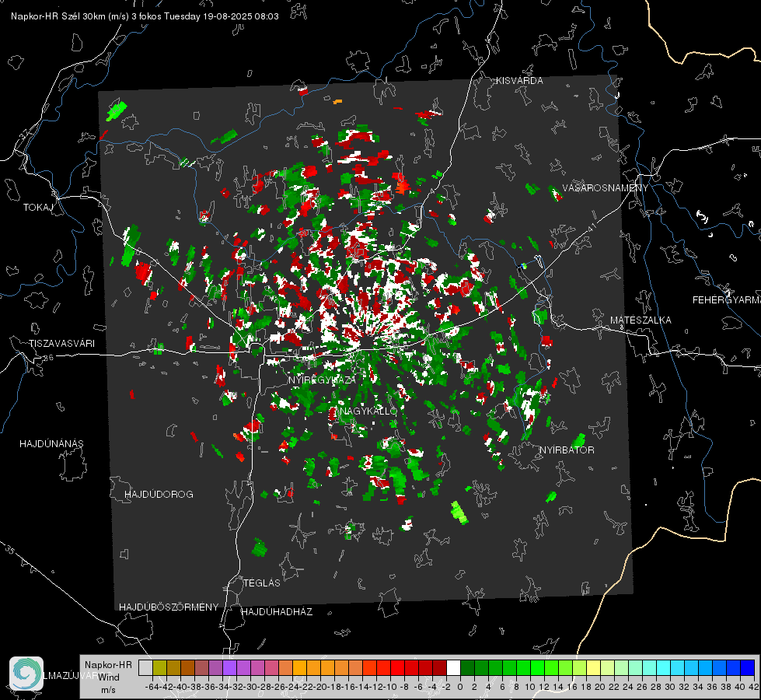Click the Wind m/s legend unit label
761x700 pixels.
(x=108, y=684)
